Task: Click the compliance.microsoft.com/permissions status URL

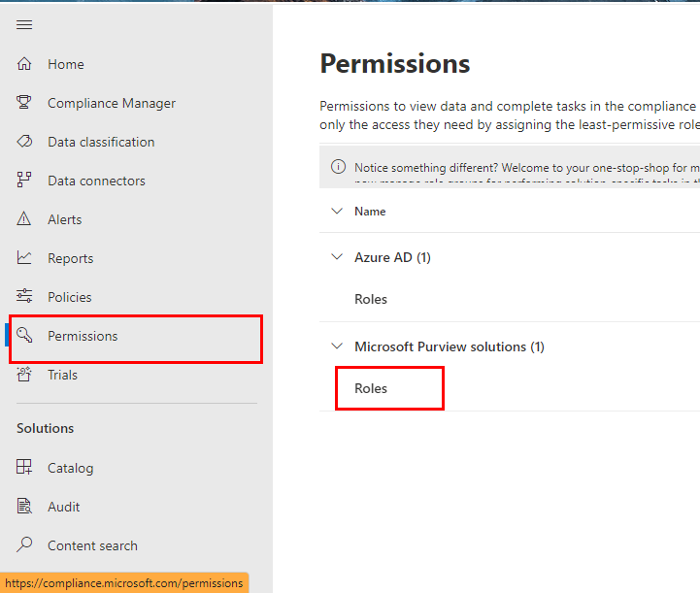Action: point(124,583)
